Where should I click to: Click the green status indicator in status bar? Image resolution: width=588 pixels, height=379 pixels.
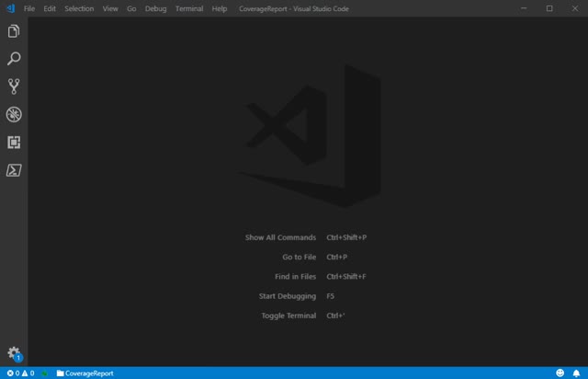click(x=45, y=373)
